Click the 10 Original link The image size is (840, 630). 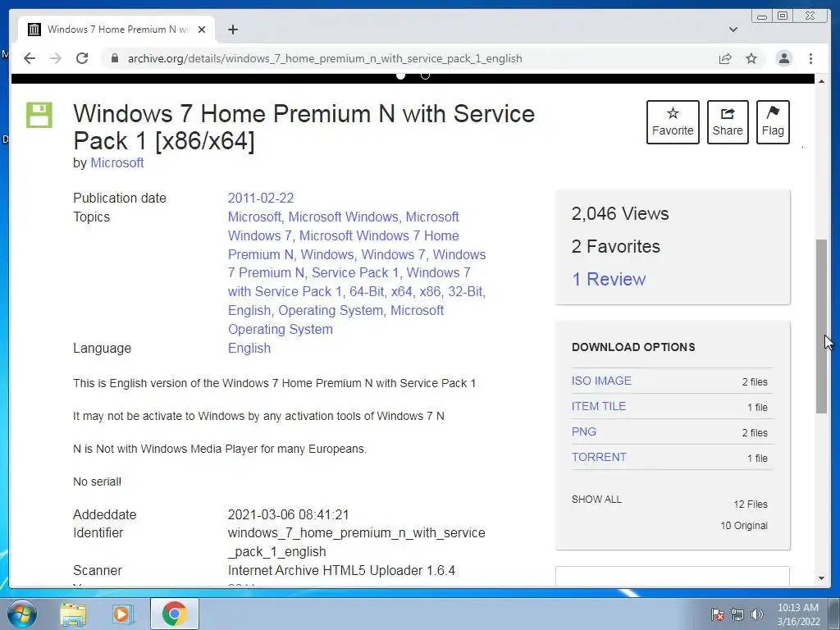(743, 526)
